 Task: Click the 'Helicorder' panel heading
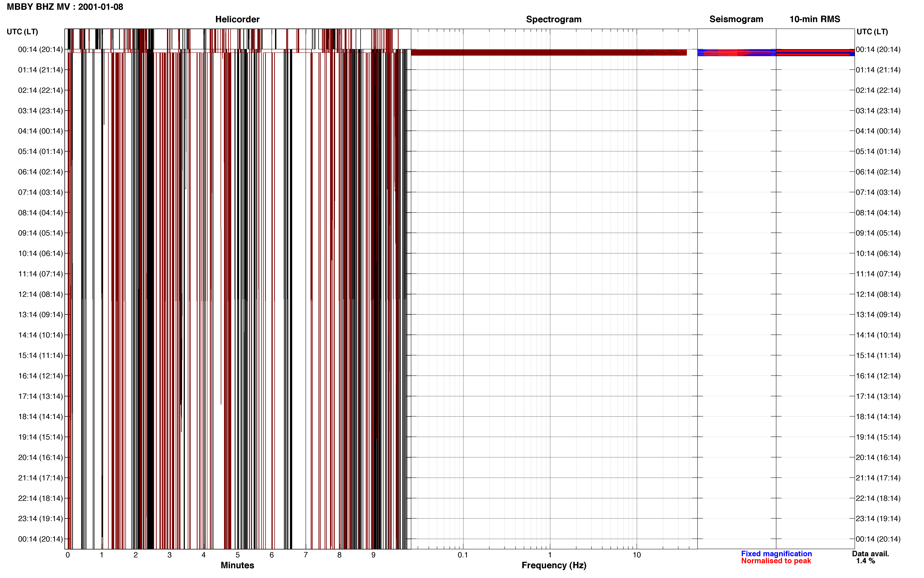pos(237,19)
